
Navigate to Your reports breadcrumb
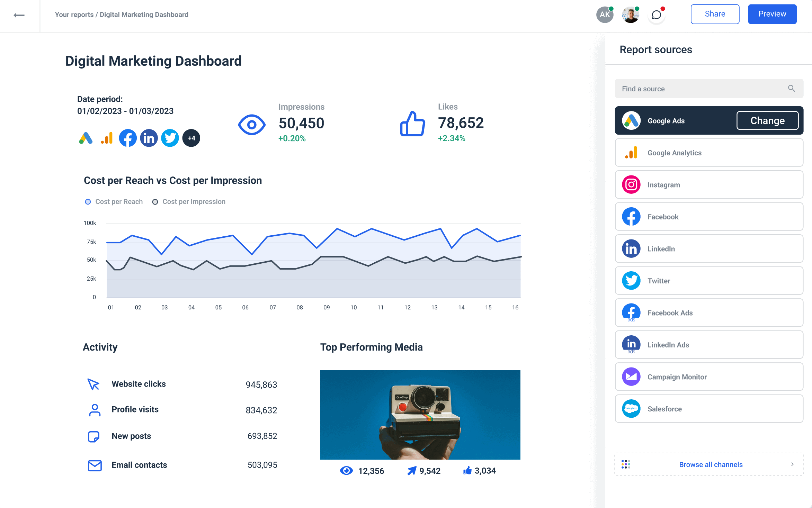74,15
